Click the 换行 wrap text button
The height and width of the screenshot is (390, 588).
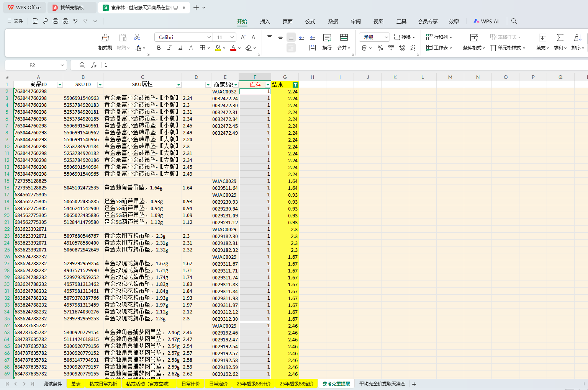coord(327,41)
